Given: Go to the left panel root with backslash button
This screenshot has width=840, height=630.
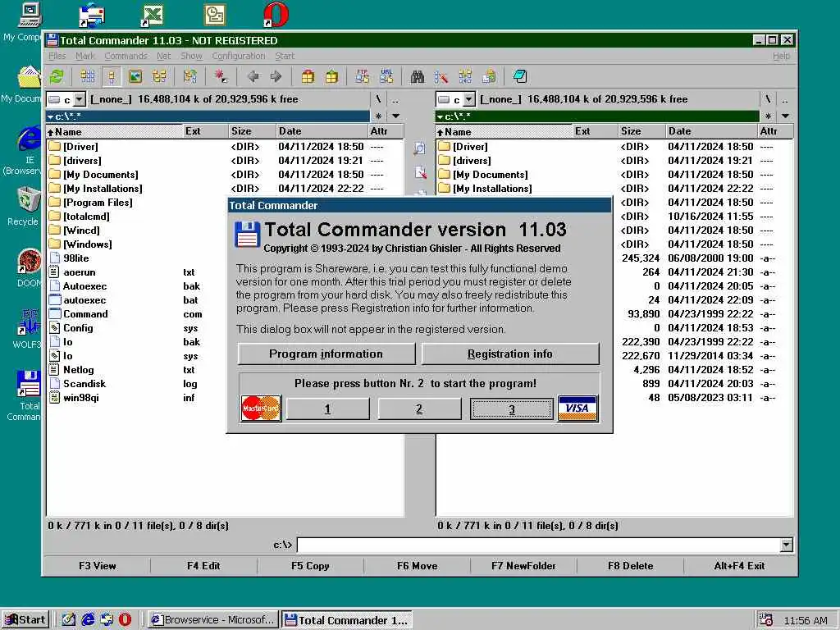Looking at the screenshot, I should click(378, 99).
